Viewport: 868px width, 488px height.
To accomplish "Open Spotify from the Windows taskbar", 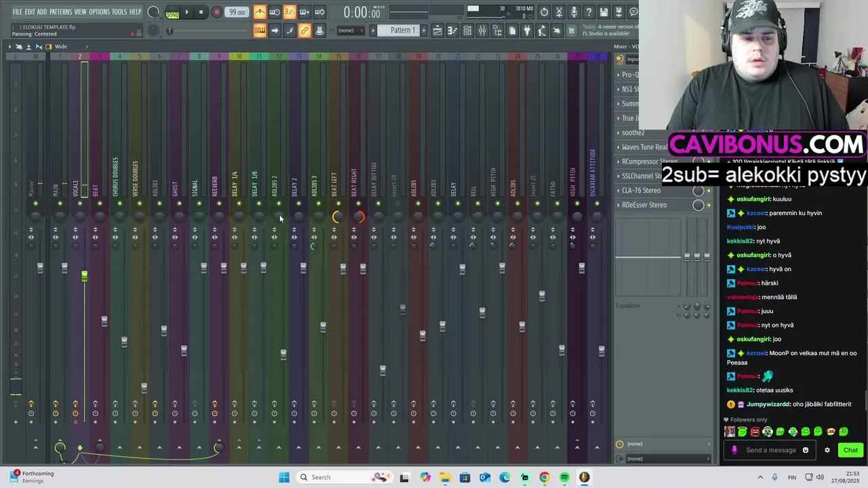I will pyautogui.click(x=564, y=477).
